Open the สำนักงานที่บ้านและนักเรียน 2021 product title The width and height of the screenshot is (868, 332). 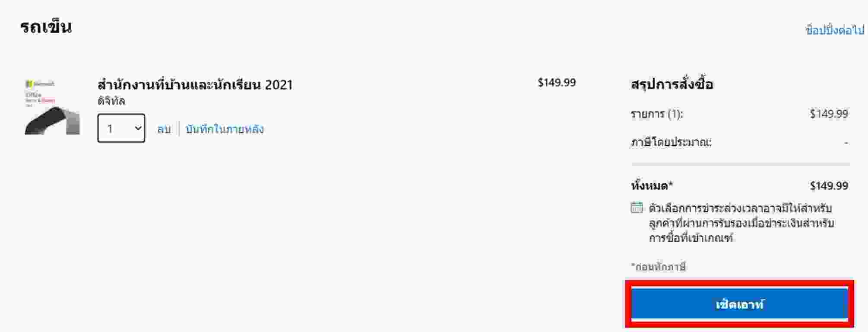pos(195,84)
